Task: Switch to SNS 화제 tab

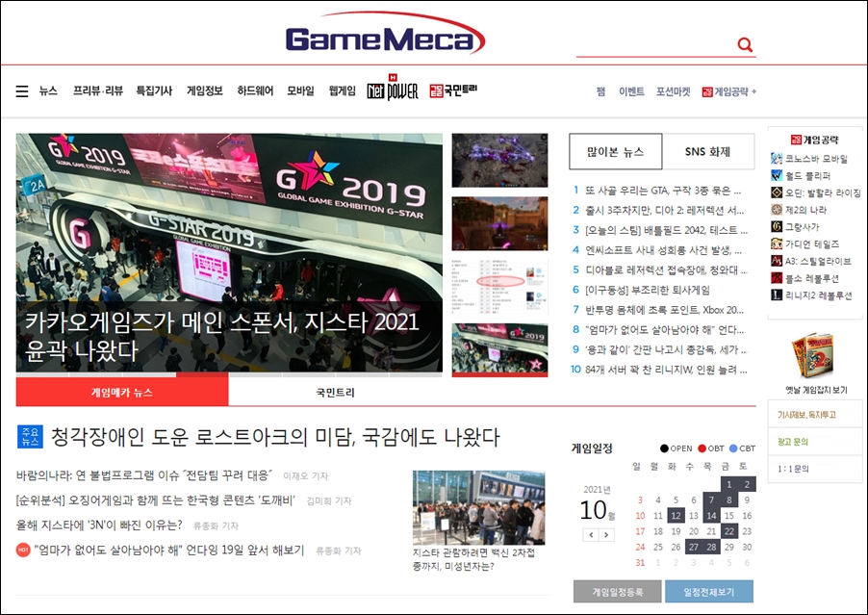Action: coord(708,151)
